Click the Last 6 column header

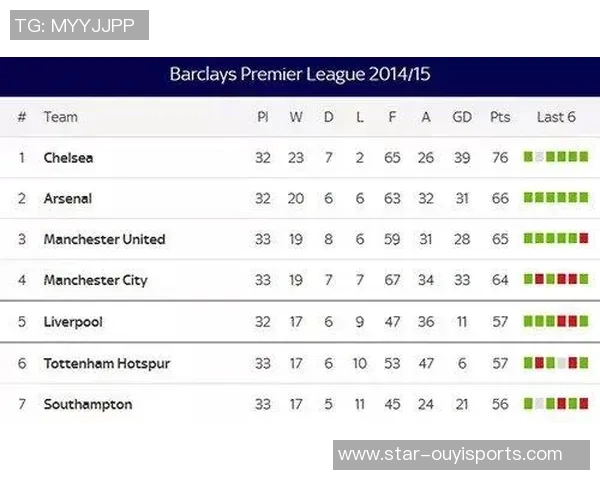coord(556,117)
